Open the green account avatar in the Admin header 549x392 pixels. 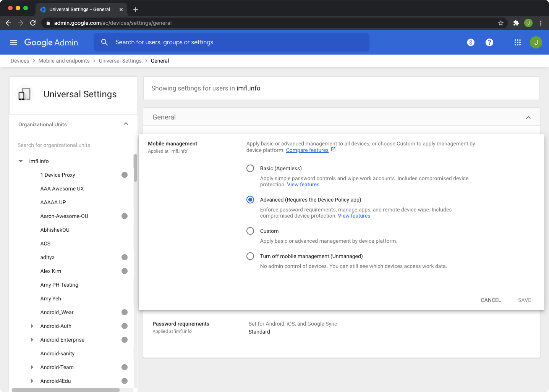[536, 42]
